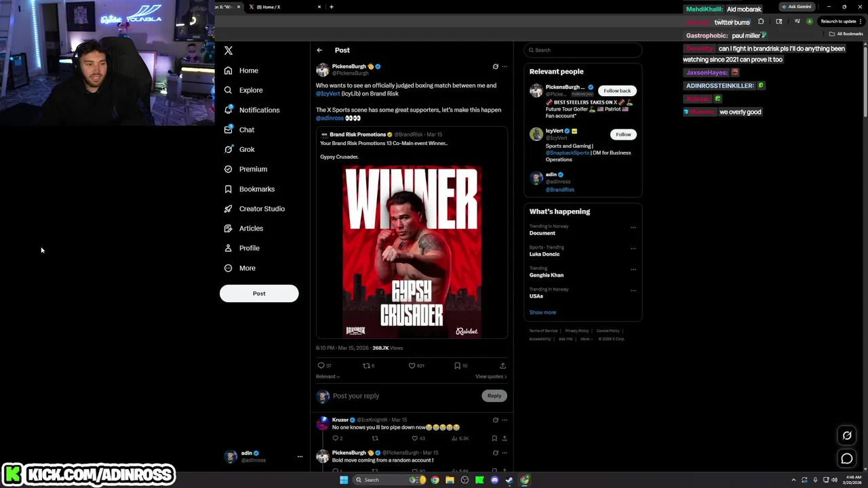The image size is (868, 488).
Task: Open more options on Kruzor reply
Action: tap(504, 420)
